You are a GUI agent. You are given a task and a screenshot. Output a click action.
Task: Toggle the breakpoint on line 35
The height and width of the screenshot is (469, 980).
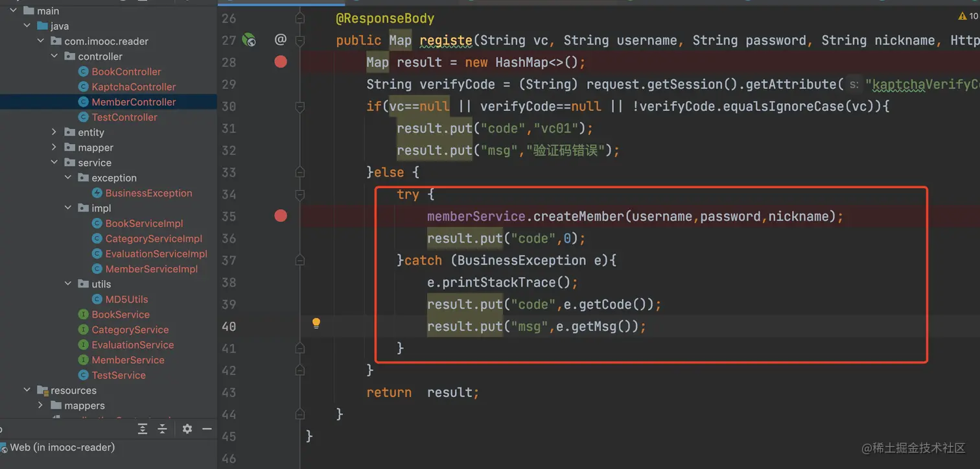(x=281, y=215)
